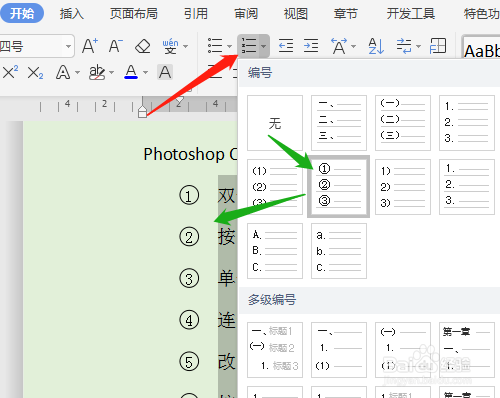Switch to the 审阅 tab
Viewport: 500px width, 398px height.
pos(246,14)
